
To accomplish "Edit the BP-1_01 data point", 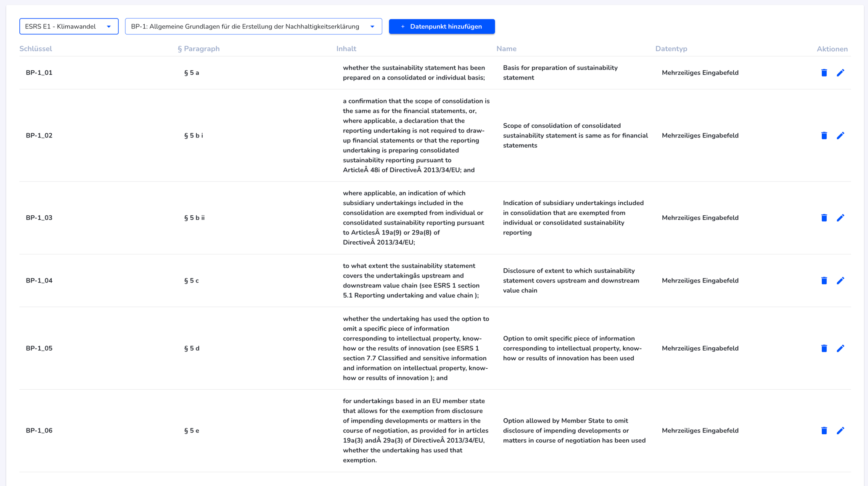I will (x=840, y=73).
